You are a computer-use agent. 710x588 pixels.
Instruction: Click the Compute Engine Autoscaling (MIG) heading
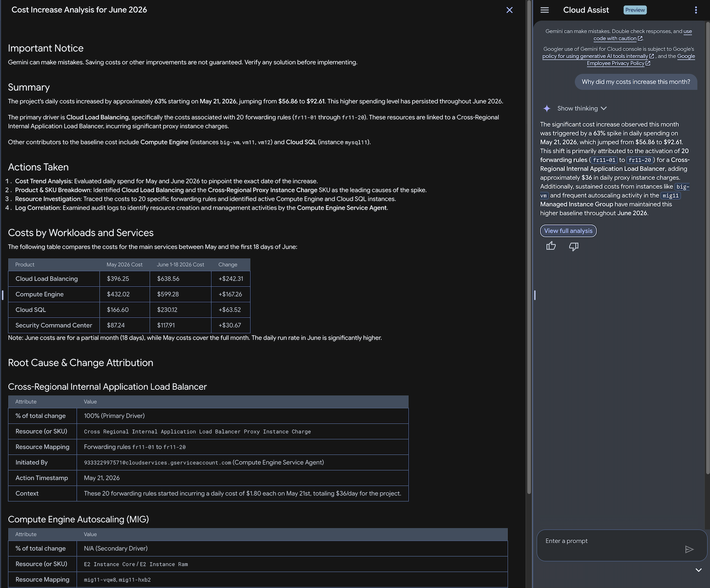(79, 519)
